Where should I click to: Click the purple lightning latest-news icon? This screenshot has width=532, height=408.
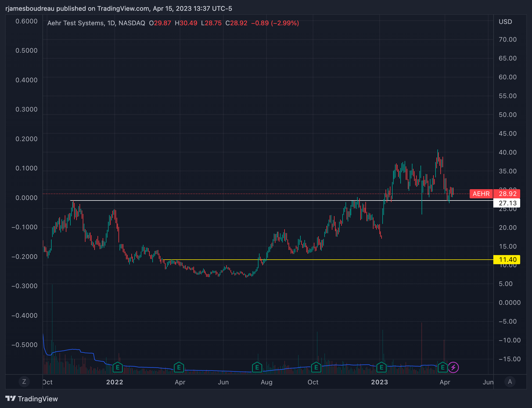453,367
